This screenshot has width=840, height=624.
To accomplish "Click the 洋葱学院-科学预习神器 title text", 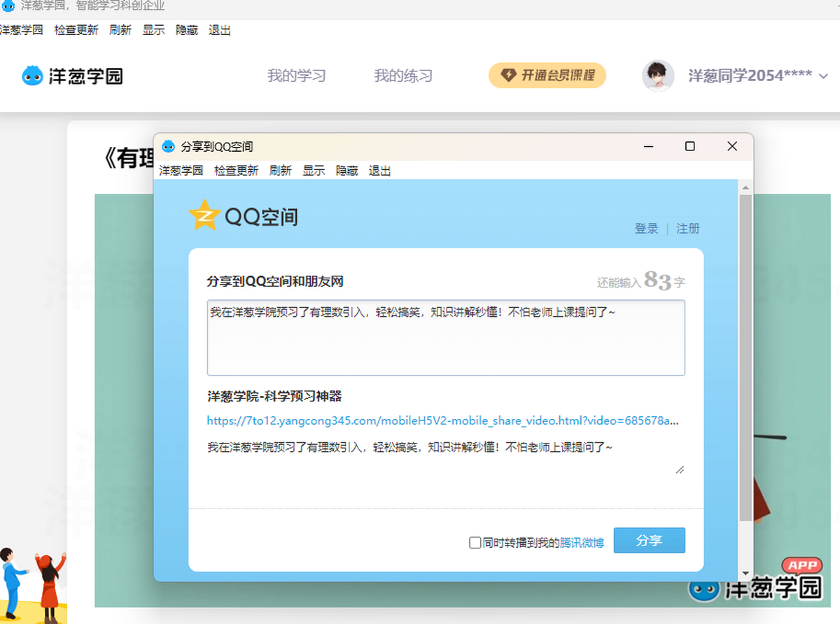I will tap(274, 397).
